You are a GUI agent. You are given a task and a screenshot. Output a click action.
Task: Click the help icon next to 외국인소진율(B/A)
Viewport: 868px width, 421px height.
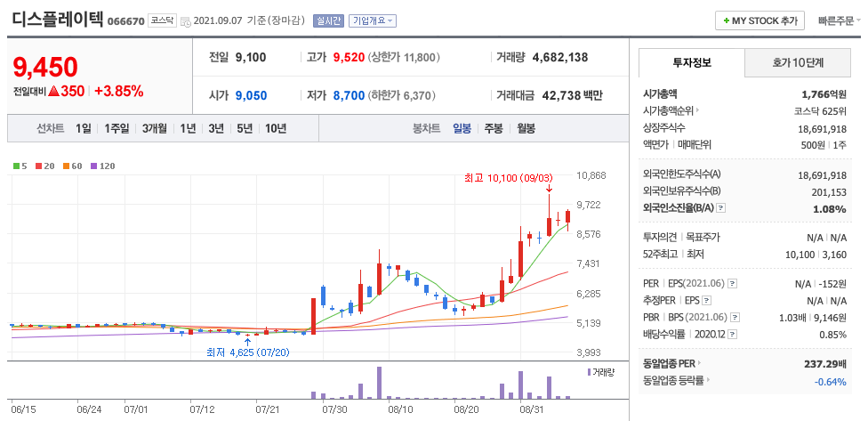721,208
